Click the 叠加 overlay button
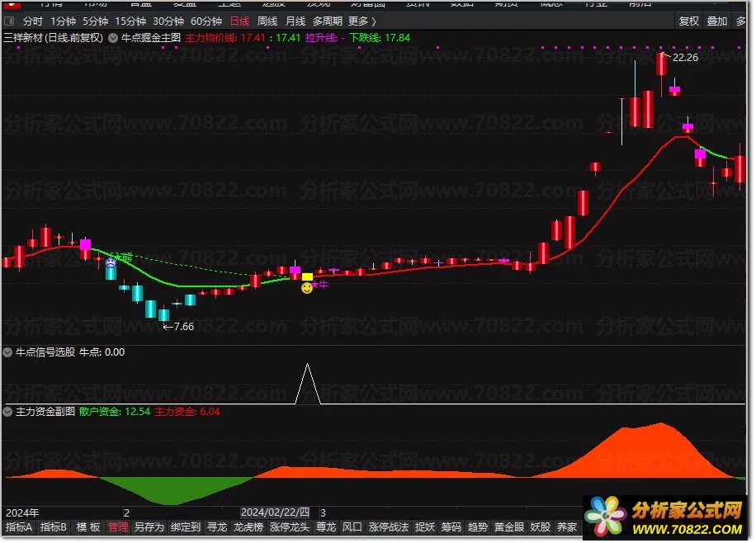 (x=717, y=21)
